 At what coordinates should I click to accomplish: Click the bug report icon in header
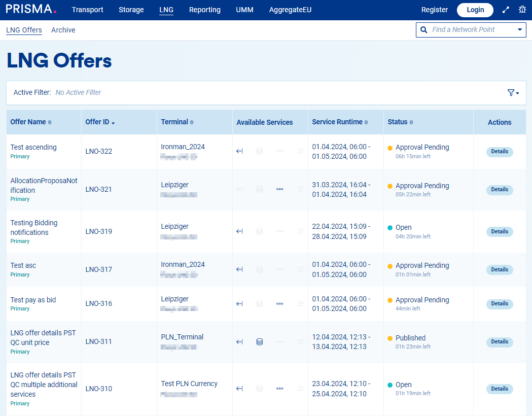tap(522, 10)
